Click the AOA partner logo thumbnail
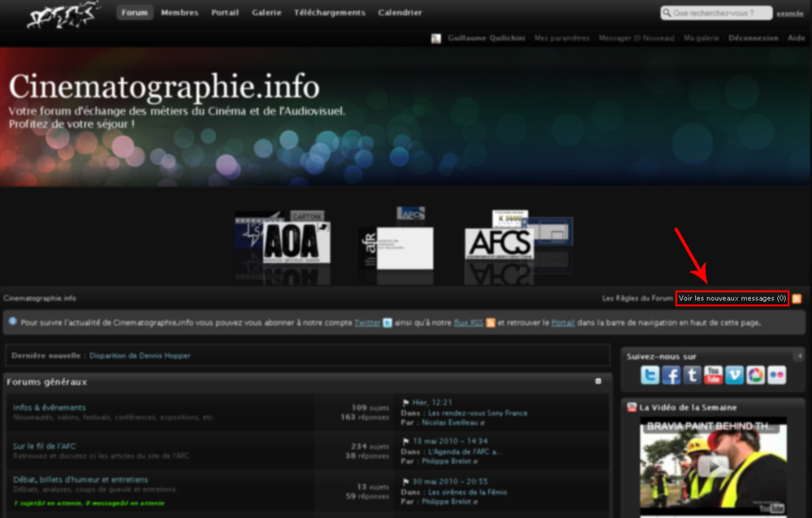The height and width of the screenshot is (518, 812). [x=296, y=242]
